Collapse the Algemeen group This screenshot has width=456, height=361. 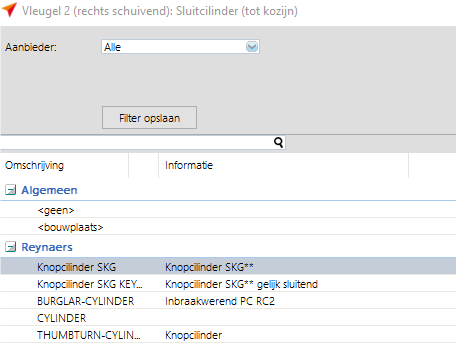pos(11,190)
